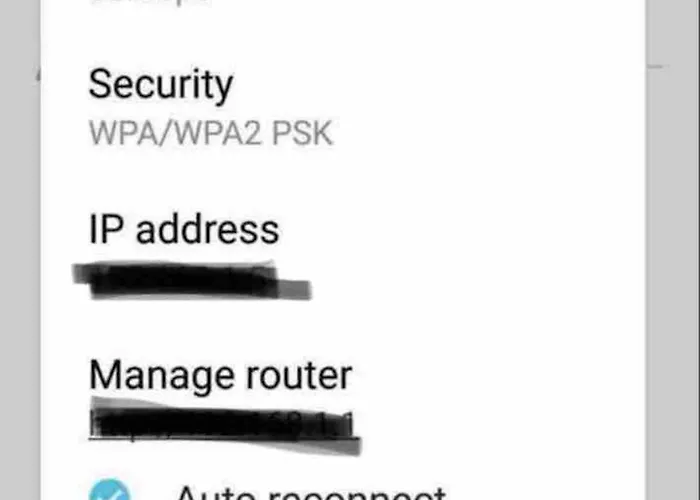
Task: Click the blank space right of Manage router
Action: (x=498, y=376)
